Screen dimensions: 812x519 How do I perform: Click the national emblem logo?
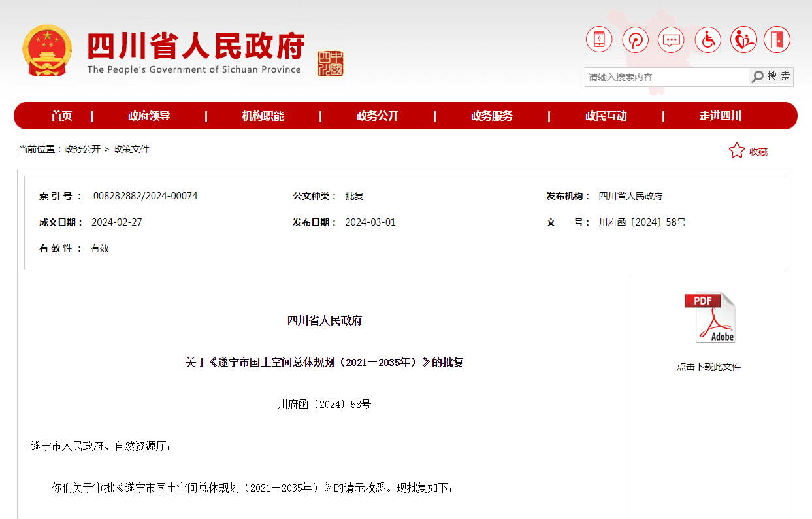pos(47,50)
